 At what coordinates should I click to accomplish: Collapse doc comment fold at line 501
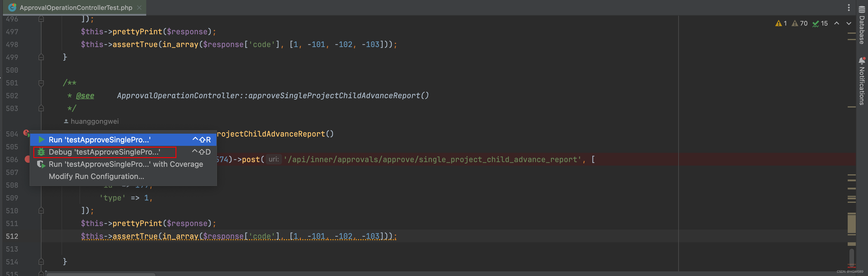coord(41,83)
